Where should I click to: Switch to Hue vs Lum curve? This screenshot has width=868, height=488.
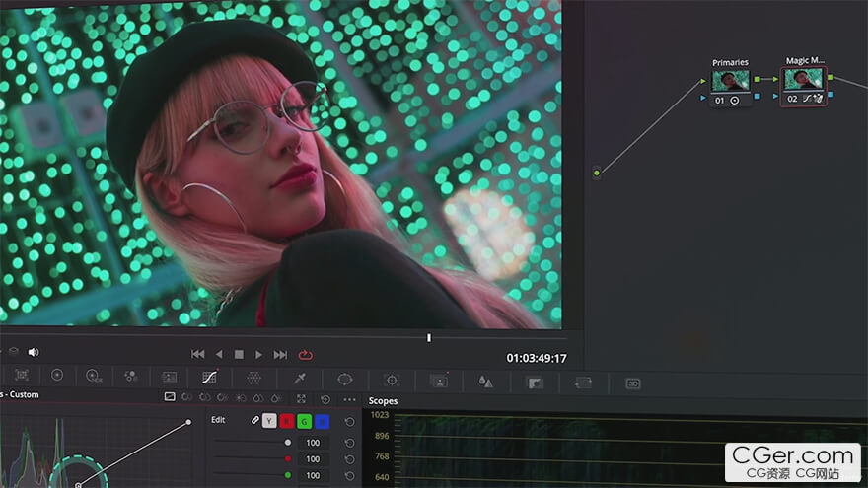[x=223, y=398]
